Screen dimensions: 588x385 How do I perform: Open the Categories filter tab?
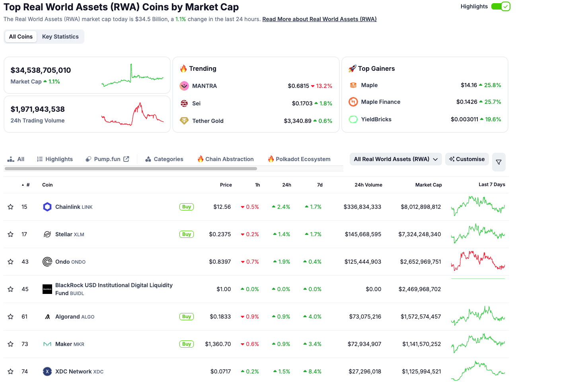coord(164,159)
